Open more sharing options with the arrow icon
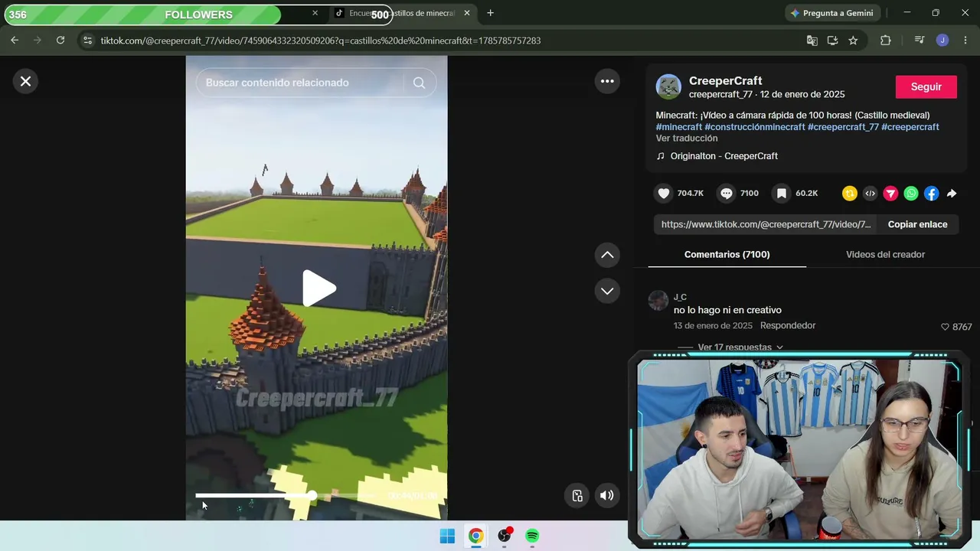The height and width of the screenshot is (551, 980). [x=952, y=194]
